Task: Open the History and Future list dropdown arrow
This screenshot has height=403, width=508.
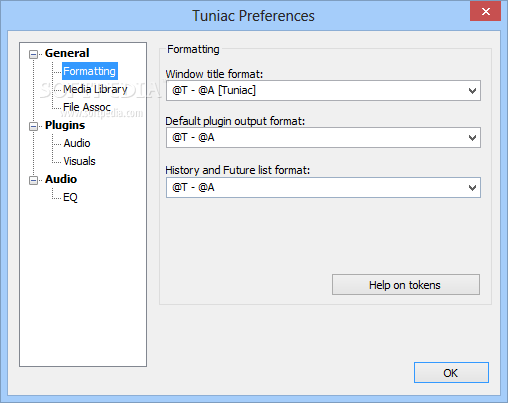Action: (472, 188)
